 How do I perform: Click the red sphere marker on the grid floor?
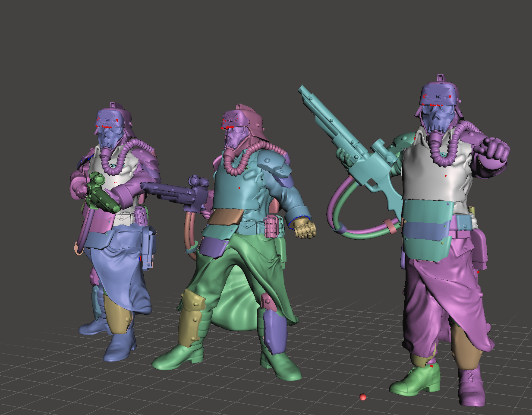tap(363, 397)
